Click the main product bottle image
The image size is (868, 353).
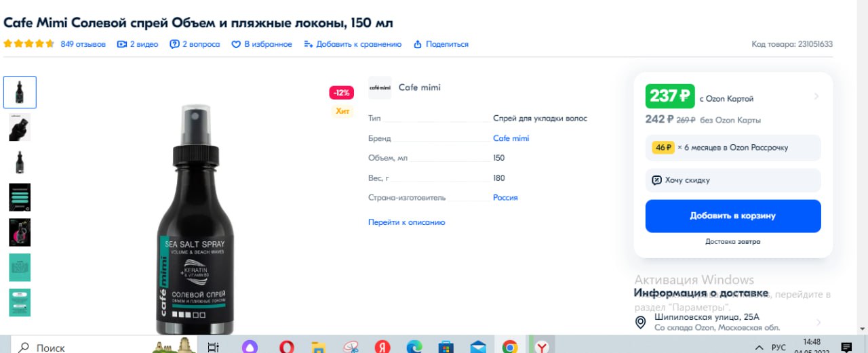195,219
